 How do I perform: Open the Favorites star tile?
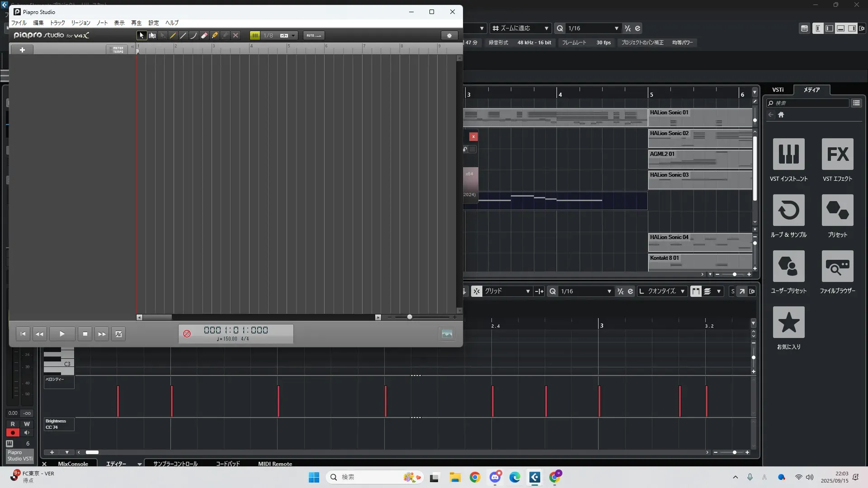tap(788, 323)
